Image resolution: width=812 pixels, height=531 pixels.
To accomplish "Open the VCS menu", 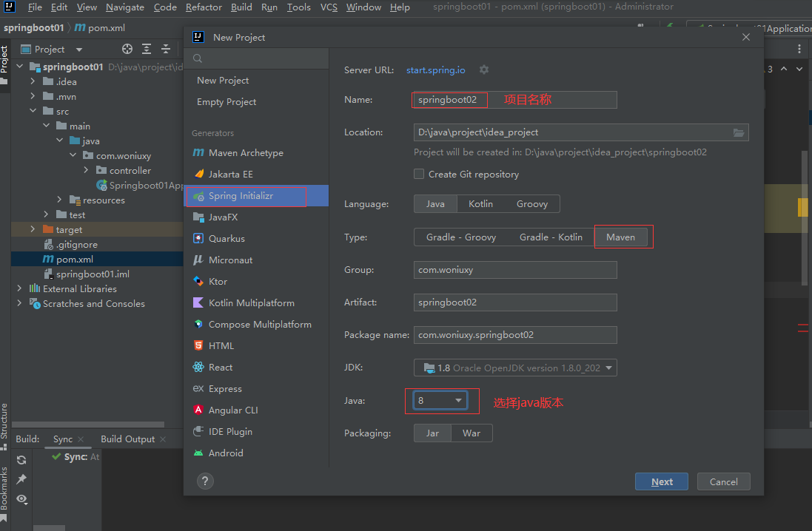I will pyautogui.click(x=329, y=7).
